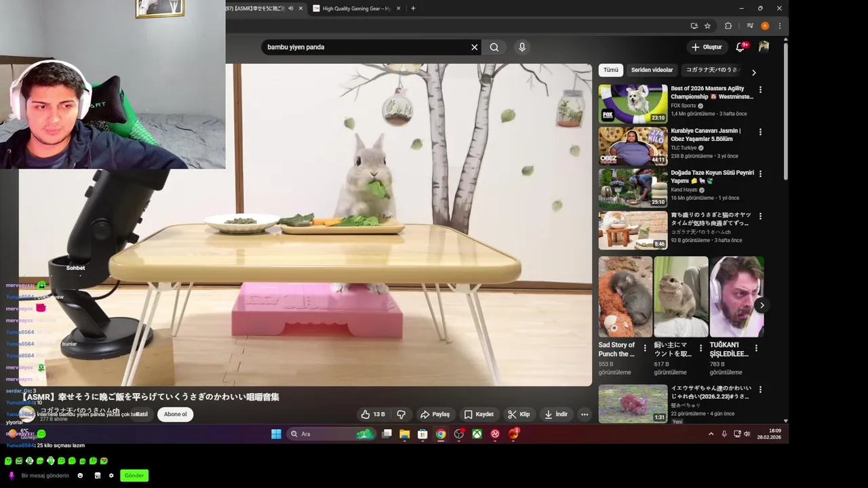
Task: Click the Klip button
Action: [519, 414]
